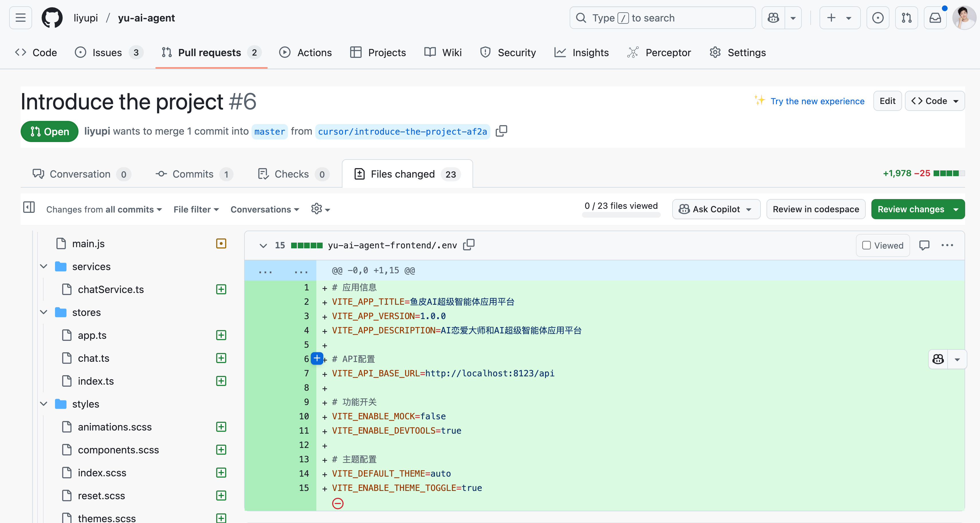This screenshot has width=980, height=523.
Task: Open diff settings gear dropdown
Action: click(x=320, y=209)
